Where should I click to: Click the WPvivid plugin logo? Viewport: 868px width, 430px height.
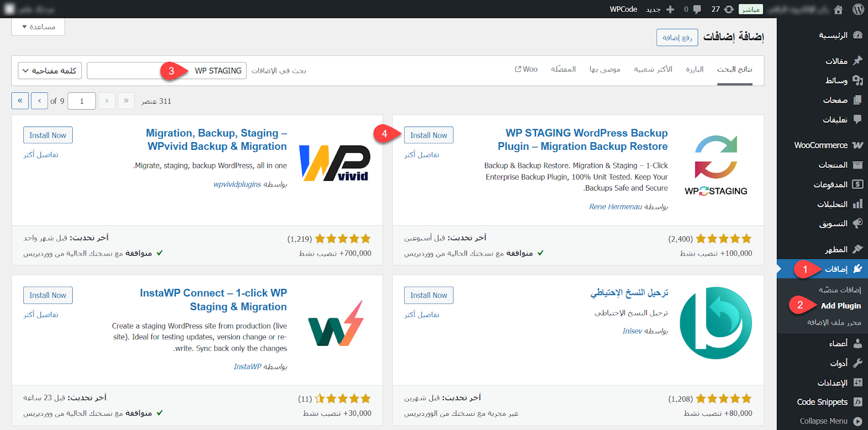[334, 163]
